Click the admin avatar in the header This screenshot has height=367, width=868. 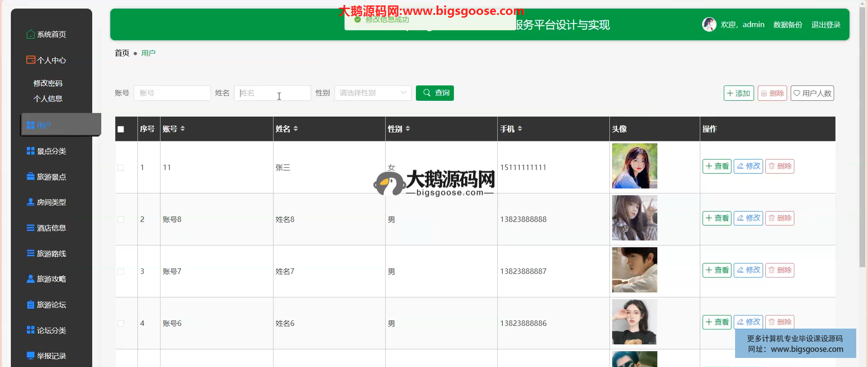709,24
